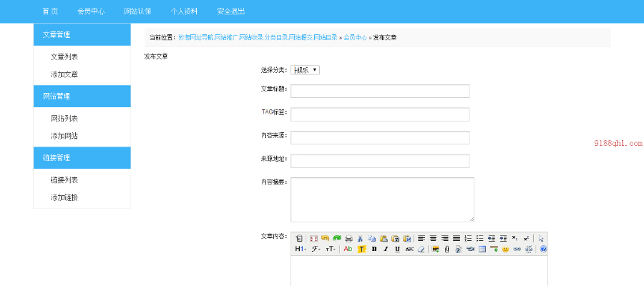Click the 网站管理 sidebar header
The width and height of the screenshot is (644, 286).
pyautogui.click(x=82, y=96)
